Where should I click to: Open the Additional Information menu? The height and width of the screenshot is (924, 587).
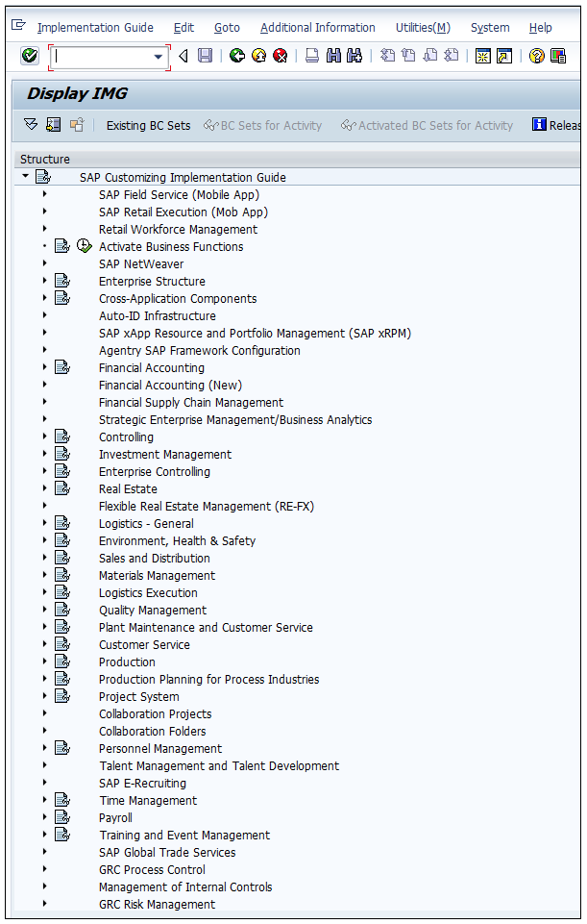point(317,28)
